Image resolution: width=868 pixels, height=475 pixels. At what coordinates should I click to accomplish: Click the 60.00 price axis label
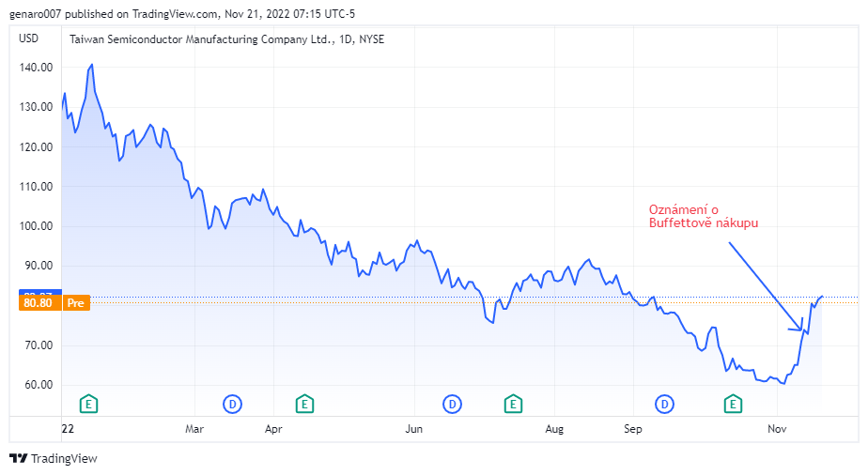pos(39,385)
